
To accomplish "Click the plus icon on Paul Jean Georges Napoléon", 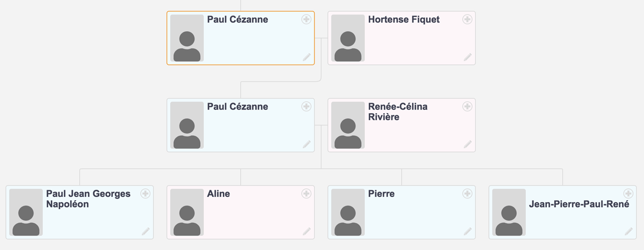I will pyautogui.click(x=145, y=193).
